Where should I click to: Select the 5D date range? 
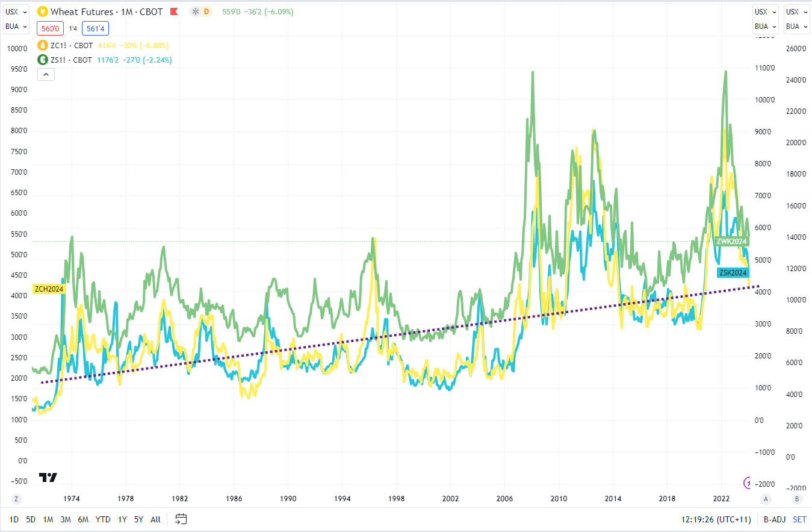(x=31, y=519)
